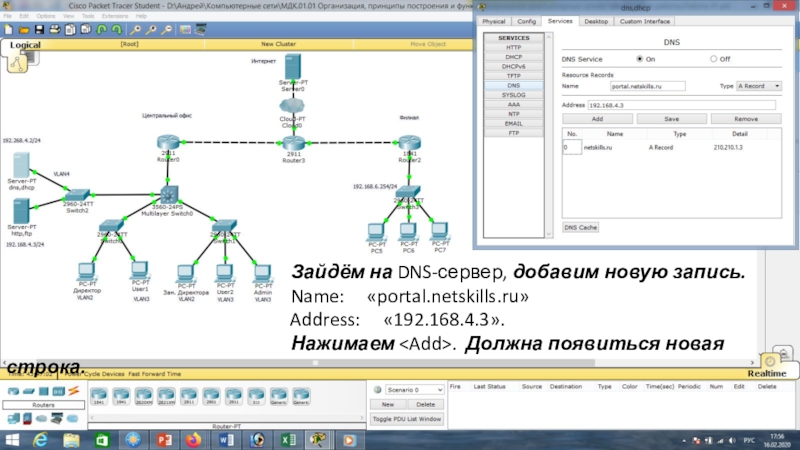The width and height of the screenshot is (800, 450).
Task: Click PC6 in the branch network
Action: click(408, 232)
